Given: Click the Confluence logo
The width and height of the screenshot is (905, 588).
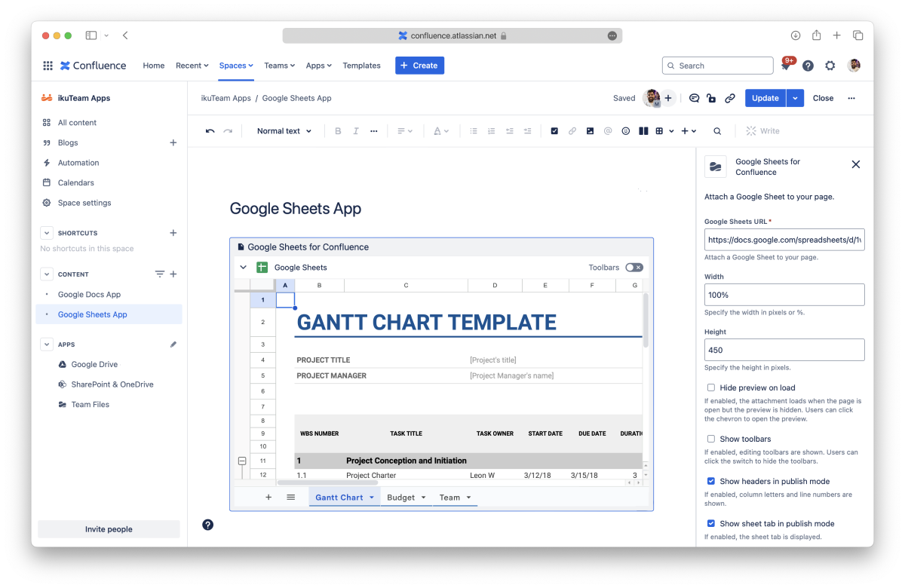Looking at the screenshot, I should (x=94, y=66).
